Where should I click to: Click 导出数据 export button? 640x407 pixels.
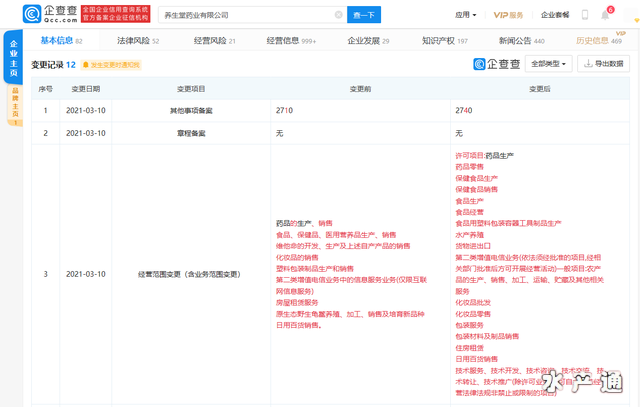pyautogui.click(x=603, y=64)
